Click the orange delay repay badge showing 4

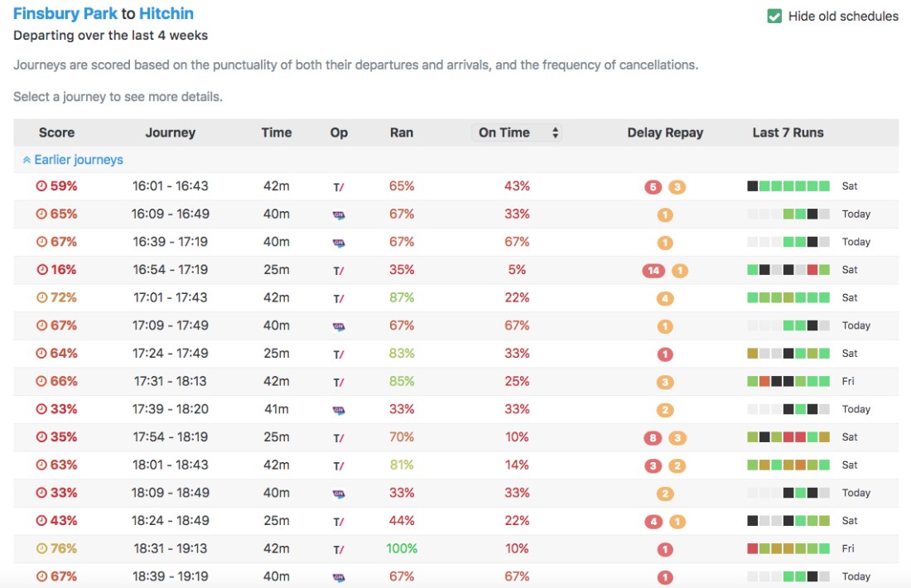[665, 298]
